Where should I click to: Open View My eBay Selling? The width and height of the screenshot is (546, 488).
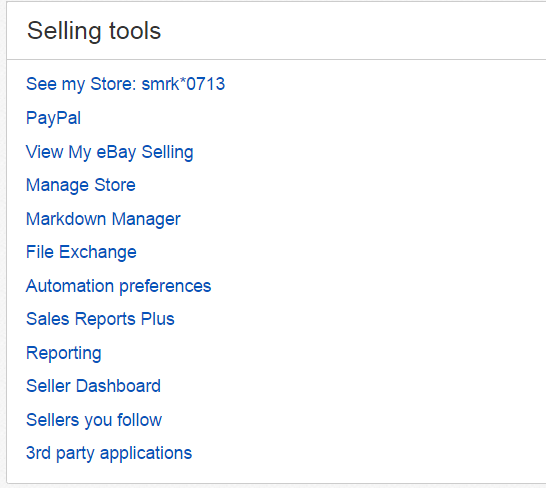tap(110, 152)
